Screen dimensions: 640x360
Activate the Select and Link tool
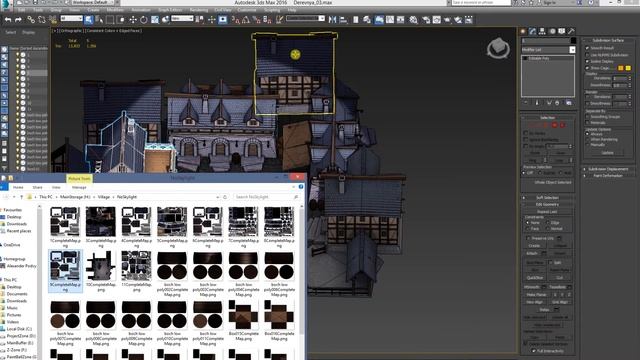pyautogui.click(x=31, y=20)
